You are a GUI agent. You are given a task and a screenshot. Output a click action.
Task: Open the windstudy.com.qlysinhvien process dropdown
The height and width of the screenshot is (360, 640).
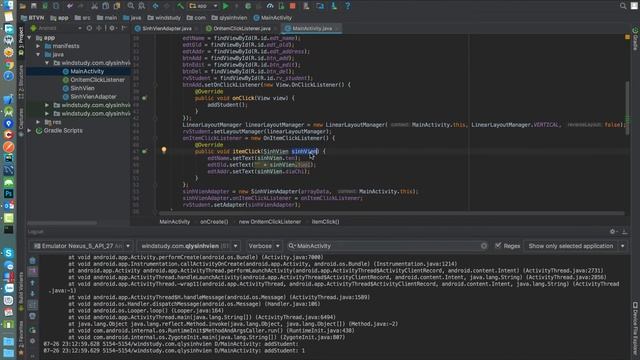[188, 246]
